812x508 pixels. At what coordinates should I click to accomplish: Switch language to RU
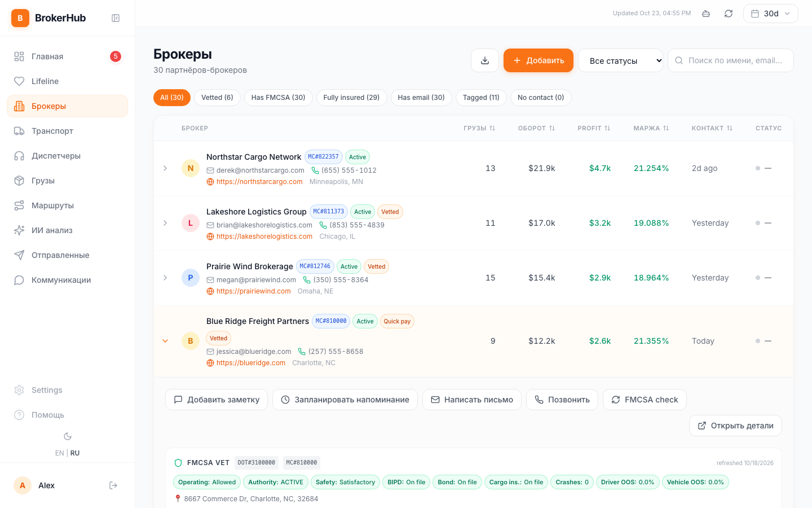tap(75, 453)
